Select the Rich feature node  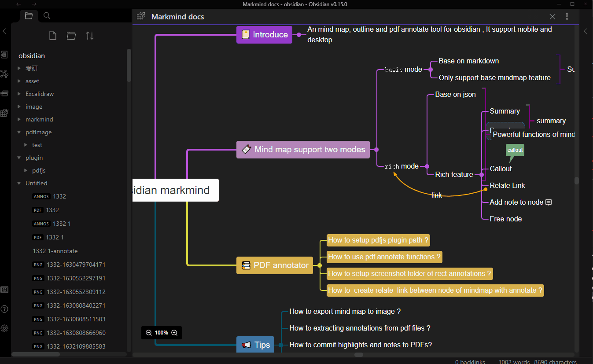[x=454, y=175]
